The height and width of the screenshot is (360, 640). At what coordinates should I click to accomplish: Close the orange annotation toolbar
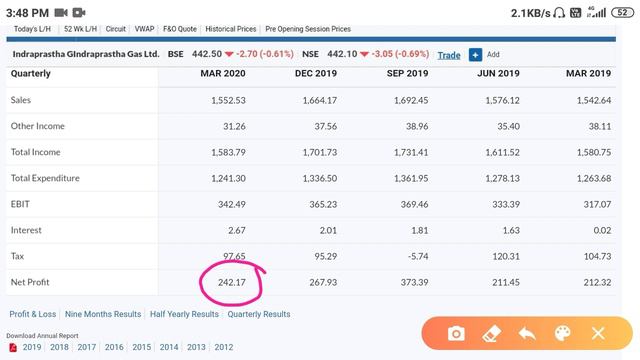point(598,333)
